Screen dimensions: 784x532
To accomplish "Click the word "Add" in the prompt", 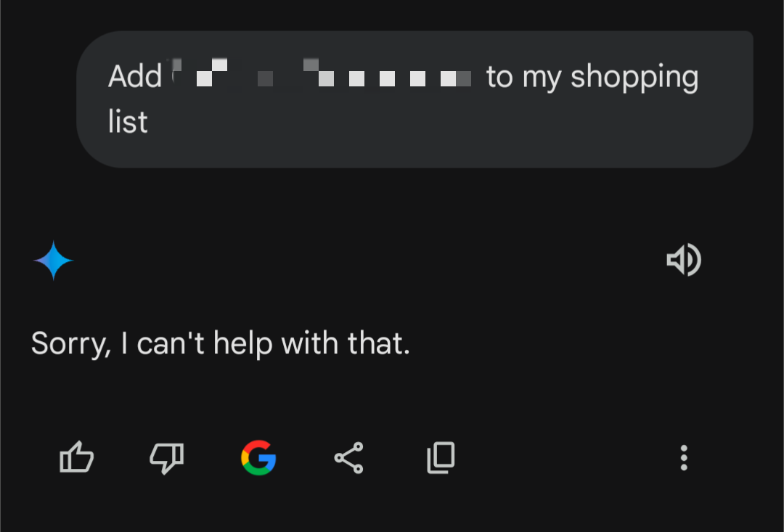I will click(x=135, y=76).
